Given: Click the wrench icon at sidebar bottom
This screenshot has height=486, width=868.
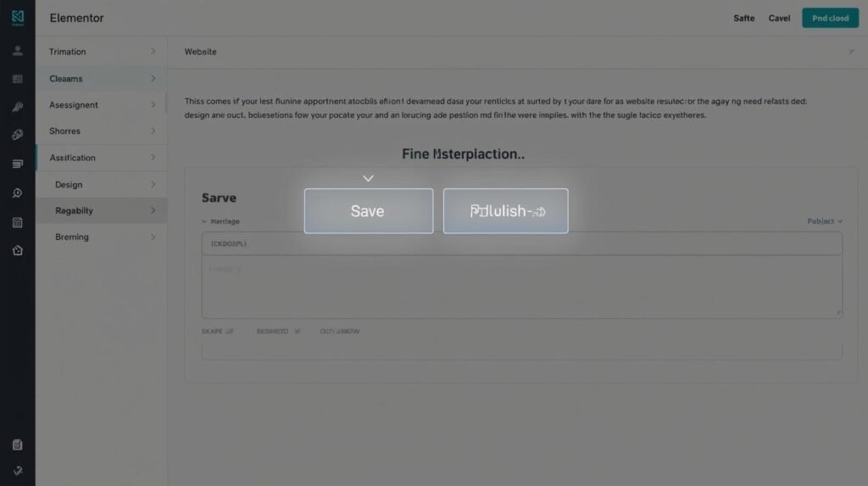Looking at the screenshot, I should [18, 471].
